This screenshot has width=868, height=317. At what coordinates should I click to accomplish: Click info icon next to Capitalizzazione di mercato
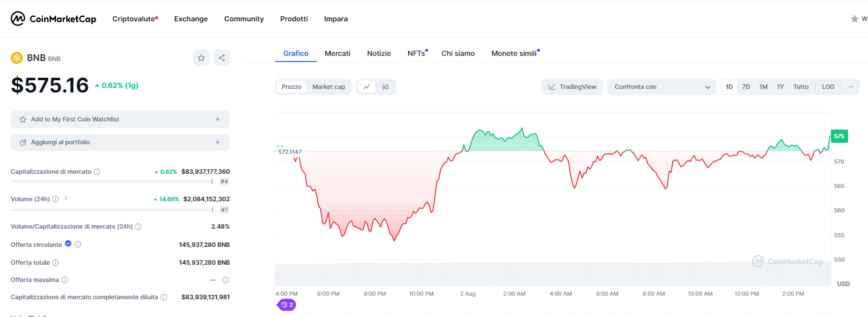tap(97, 172)
